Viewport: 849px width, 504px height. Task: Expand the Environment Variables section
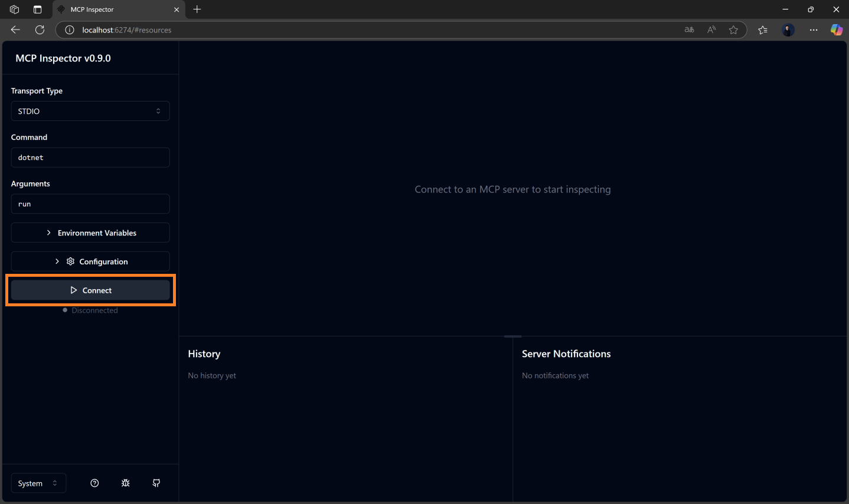point(90,233)
